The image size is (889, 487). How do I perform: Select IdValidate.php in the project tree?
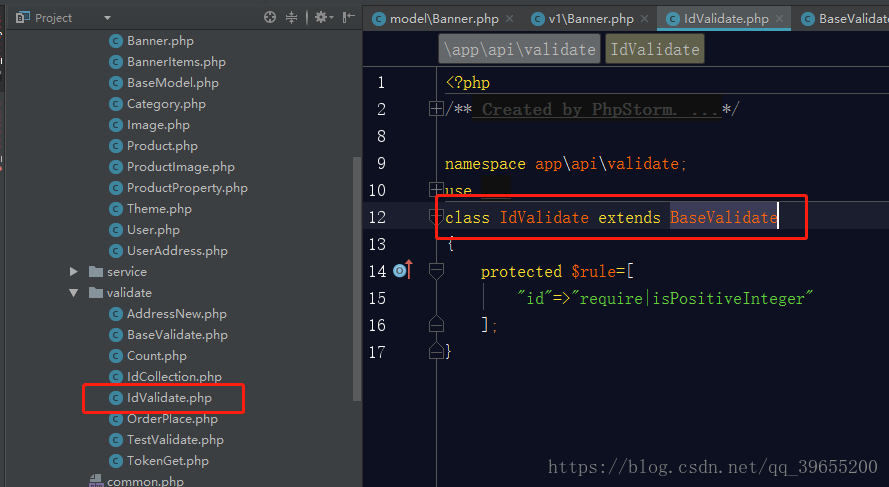[x=170, y=397]
